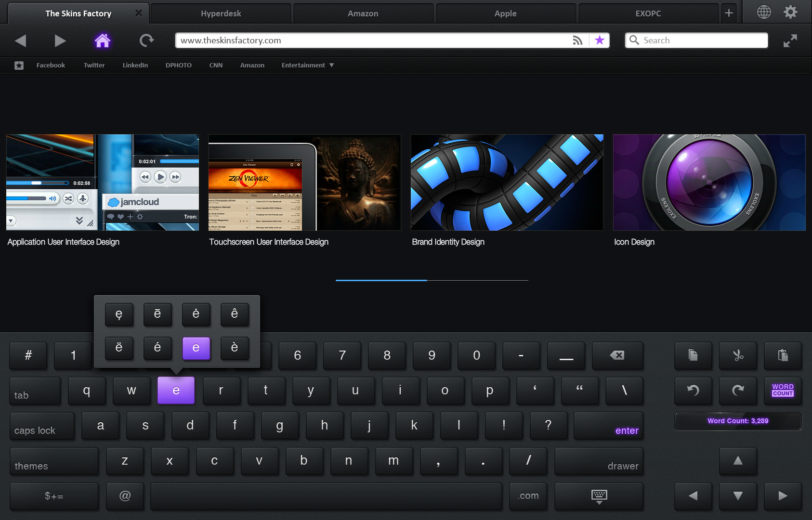This screenshot has width=812, height=520.
Task: Tap the keyboard backspace key
Action: click(x=617, y=355)
